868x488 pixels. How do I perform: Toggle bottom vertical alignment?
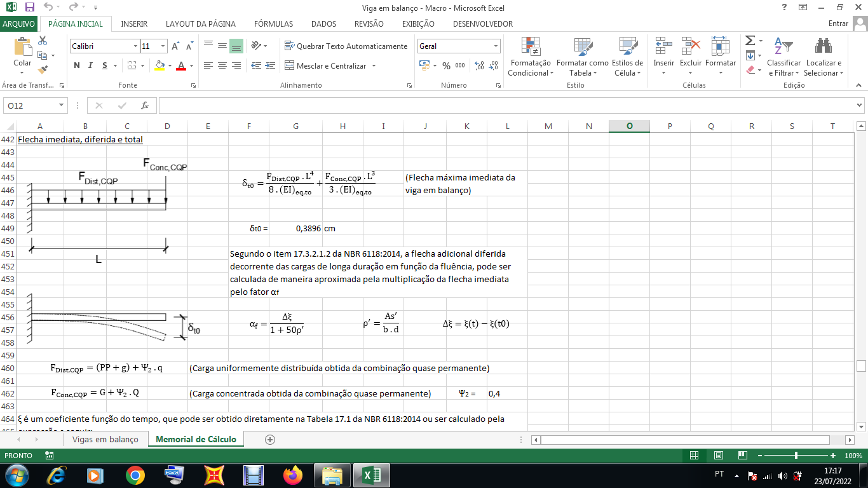coord(236,46)
